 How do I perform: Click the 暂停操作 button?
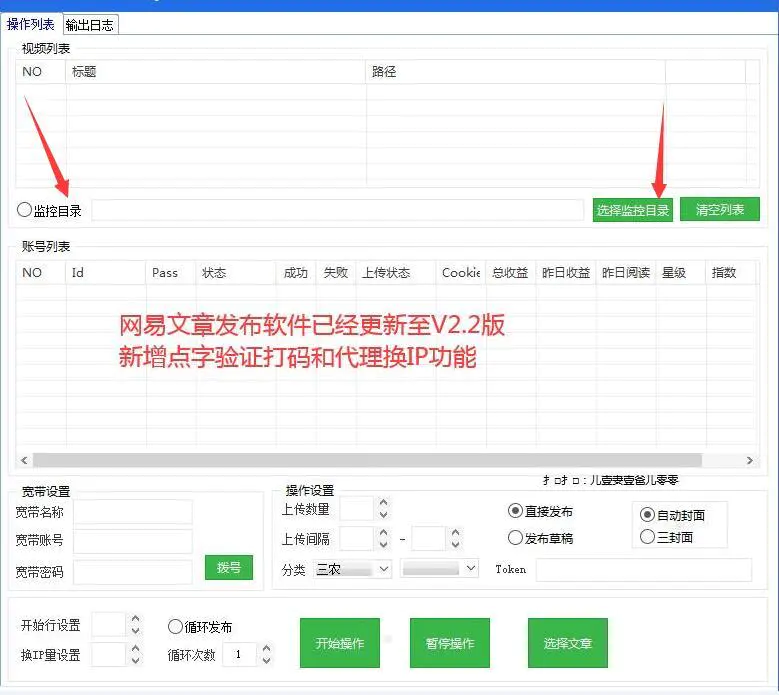(x=450, y=643)
